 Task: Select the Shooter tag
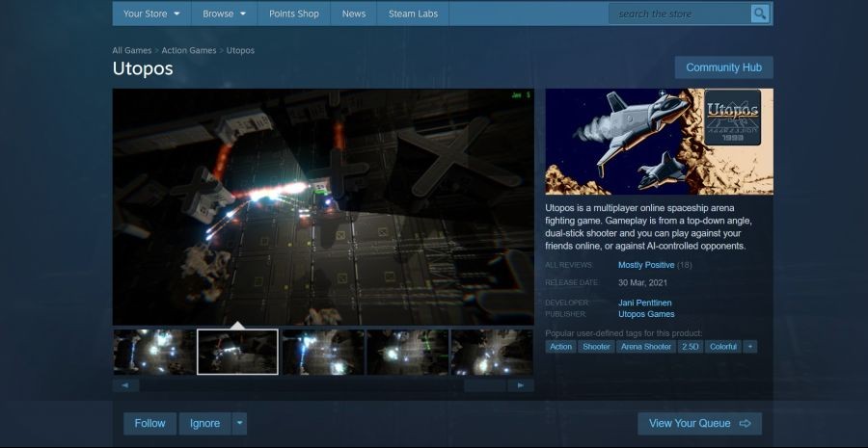click(x=596, y=347)
